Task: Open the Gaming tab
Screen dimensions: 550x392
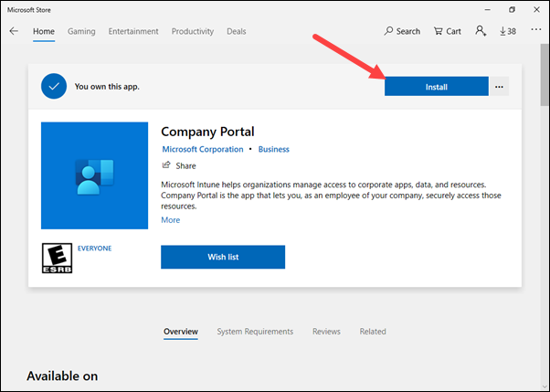Action: click(x=81, y=32)
